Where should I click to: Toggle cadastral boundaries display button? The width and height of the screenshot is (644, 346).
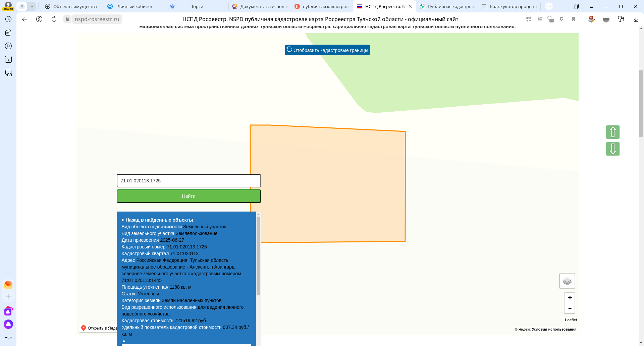(327, 50)
